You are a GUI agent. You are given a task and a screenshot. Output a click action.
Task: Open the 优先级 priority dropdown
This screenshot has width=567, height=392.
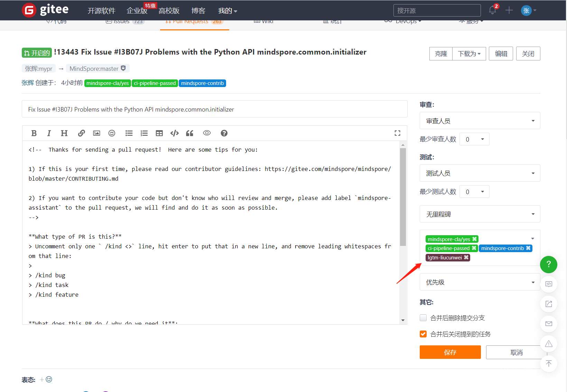(x=480, y=282)
